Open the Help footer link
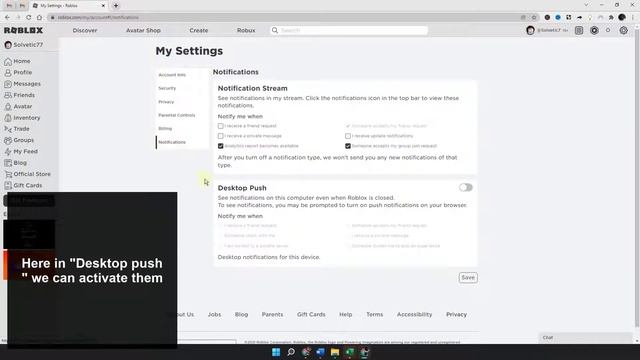Viewport: 640px width, 360px height. pyautogui.click(x=345, y=315)
